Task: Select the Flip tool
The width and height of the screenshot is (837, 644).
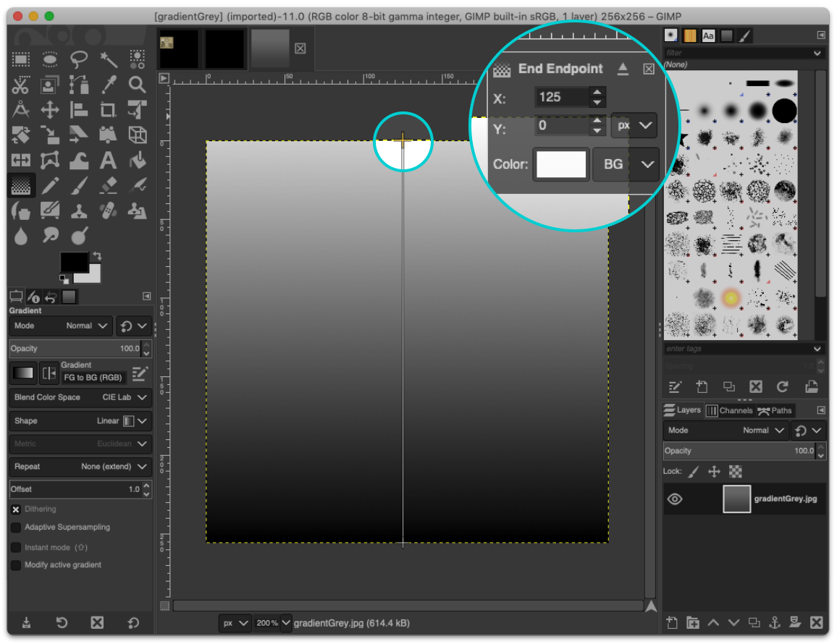Action: [21, 160]
